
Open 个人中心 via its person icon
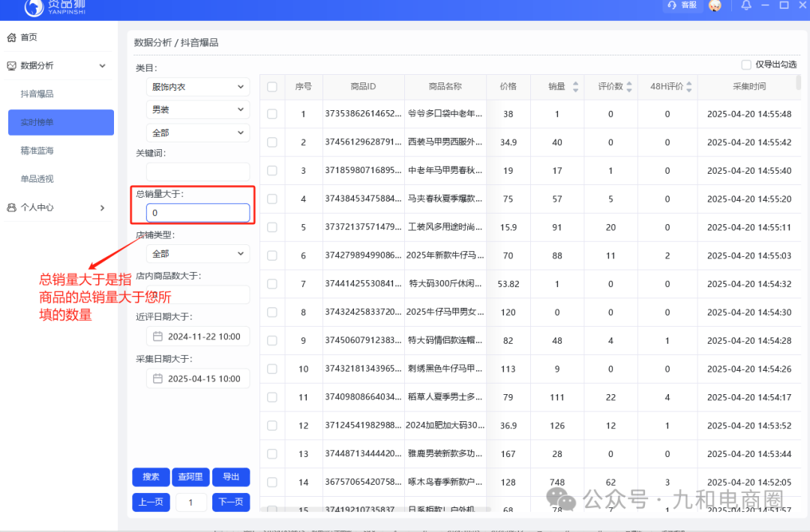click(x=10, y=208)
